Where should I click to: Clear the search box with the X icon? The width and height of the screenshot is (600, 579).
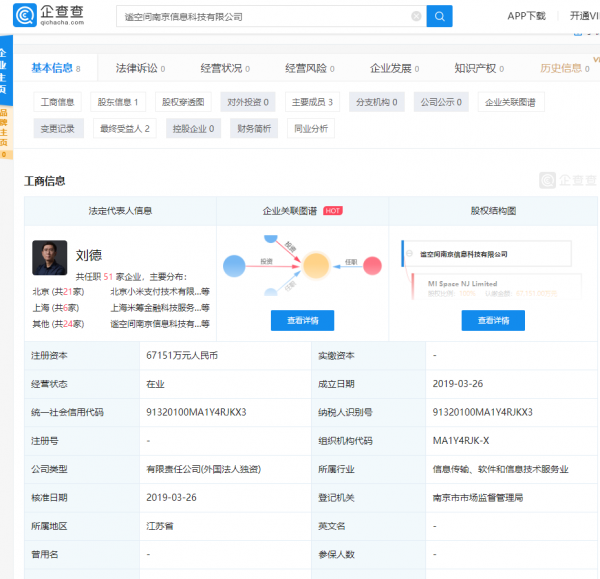coord(416,16)
